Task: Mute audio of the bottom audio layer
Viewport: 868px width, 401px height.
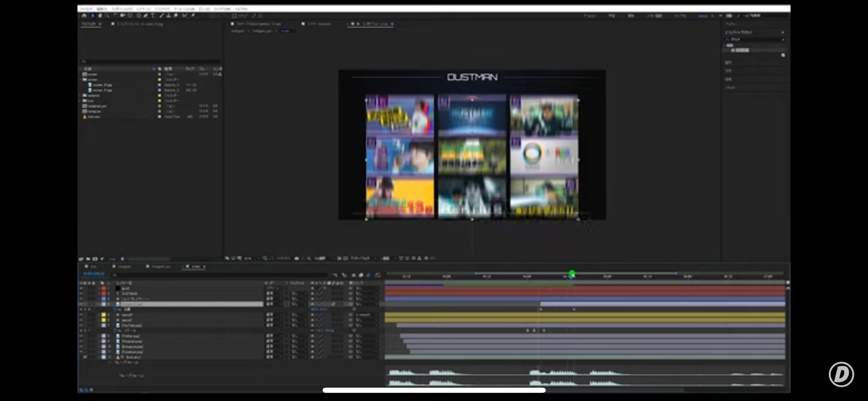Action: (x=85, y=357)
